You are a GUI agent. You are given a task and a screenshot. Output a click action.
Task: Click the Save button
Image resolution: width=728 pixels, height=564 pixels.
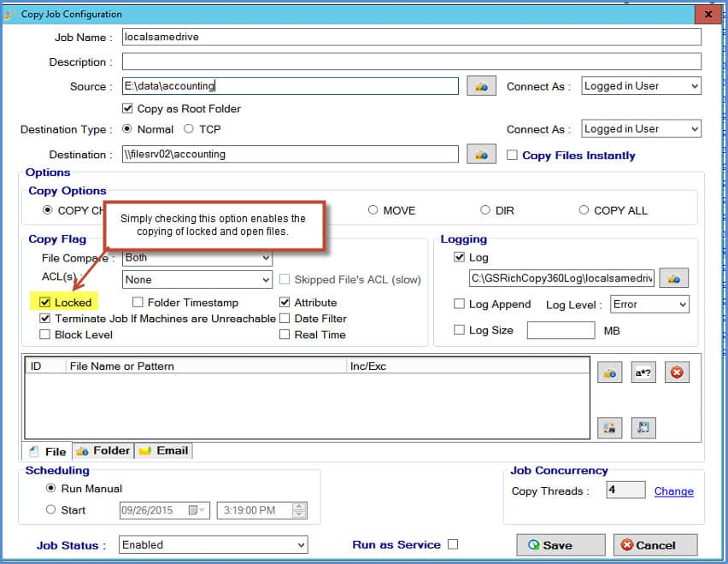click(x=560, y=544)
